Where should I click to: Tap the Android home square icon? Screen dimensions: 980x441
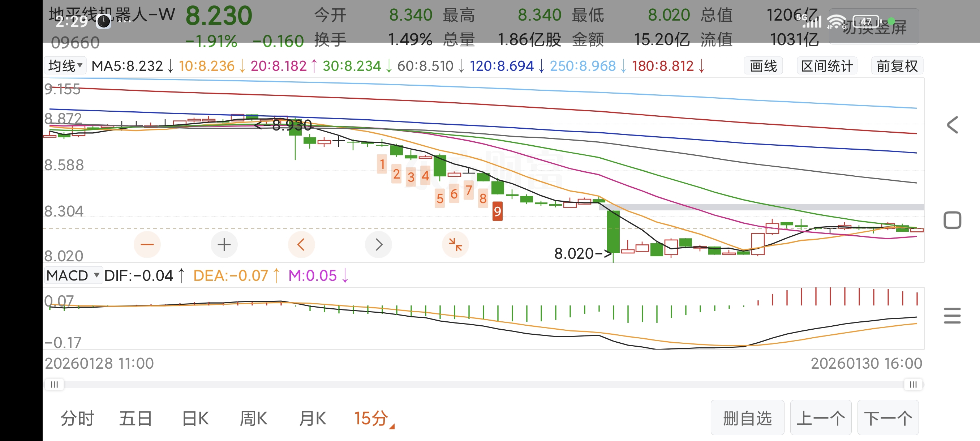tap(952, 220)
